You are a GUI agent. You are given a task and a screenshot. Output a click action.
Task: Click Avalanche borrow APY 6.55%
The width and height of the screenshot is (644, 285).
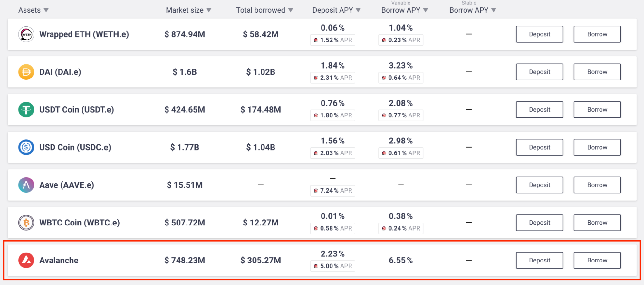[x=401, y=260]
